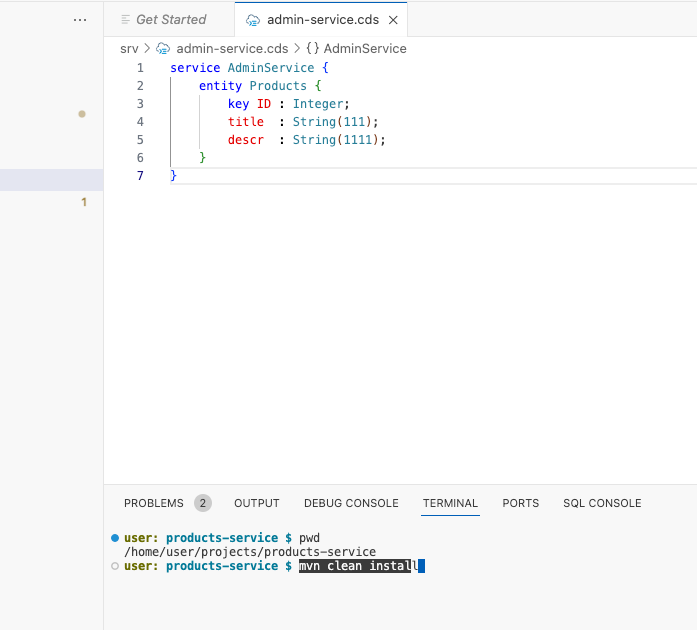Open the PROBLEMS panel tab
697x630 pixels.
153,503
